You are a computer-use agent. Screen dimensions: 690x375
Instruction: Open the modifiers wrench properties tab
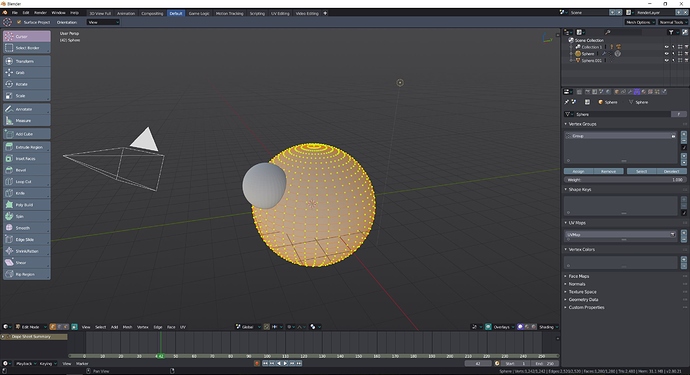[630, 92]
